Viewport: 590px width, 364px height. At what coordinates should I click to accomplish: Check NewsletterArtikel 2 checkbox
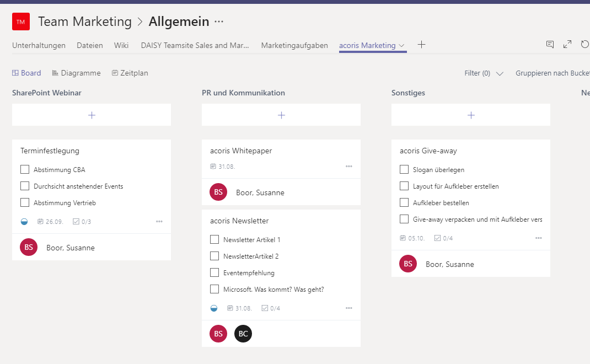214,256
